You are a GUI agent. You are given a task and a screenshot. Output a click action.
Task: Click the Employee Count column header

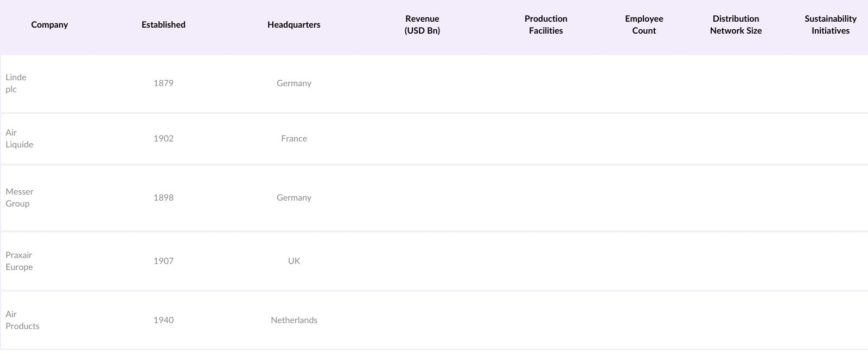pyautogui.click(x=644, y=25)
